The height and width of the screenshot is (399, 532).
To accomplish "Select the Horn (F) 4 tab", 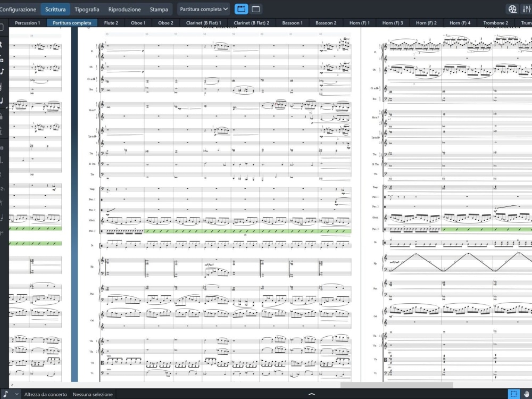I will (460, 23).
